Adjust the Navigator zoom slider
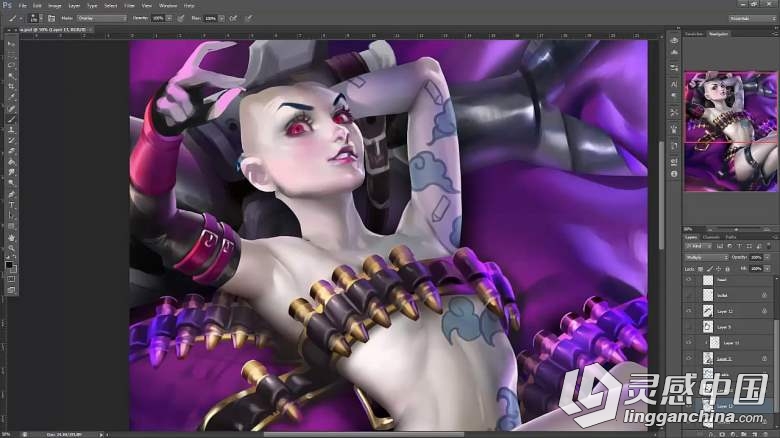Screen dimensions: 780x438 (736, 229)
